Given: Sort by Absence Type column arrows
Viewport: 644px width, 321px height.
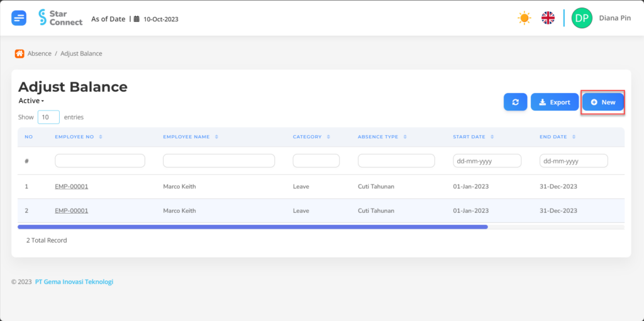Looking at the screenshot, I should click(405, 137).
